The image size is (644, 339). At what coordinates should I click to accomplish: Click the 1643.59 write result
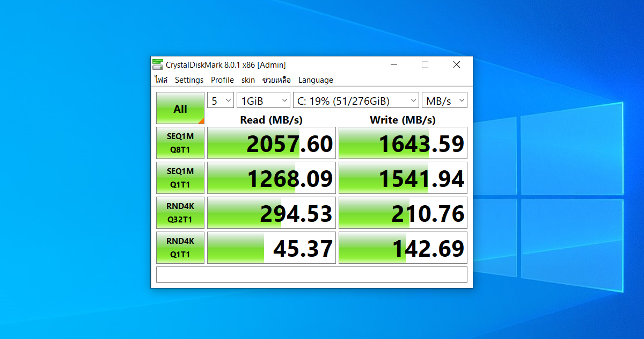(403, 143)
